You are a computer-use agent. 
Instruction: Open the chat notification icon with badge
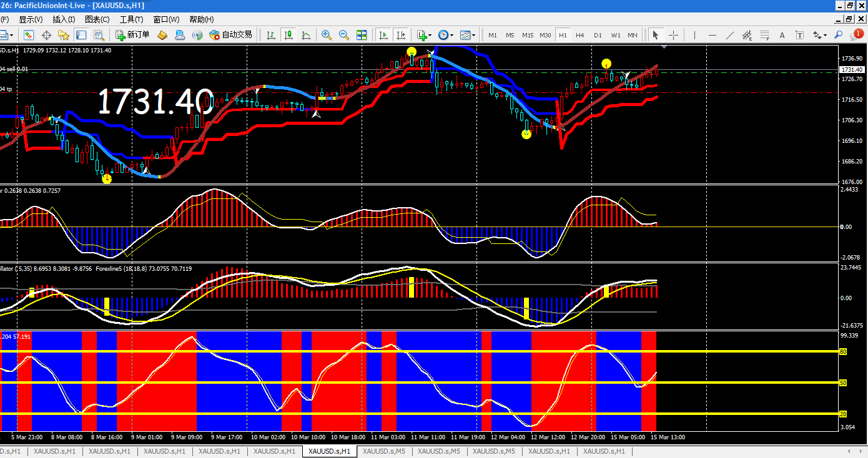pyautogui.click(x=856, y=35)
